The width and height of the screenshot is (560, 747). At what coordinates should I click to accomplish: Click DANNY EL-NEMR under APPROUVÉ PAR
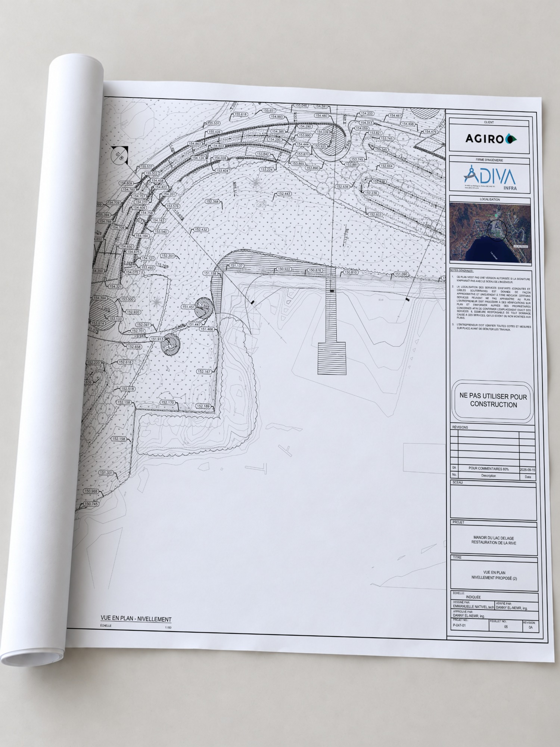click(x=469, y=616)
